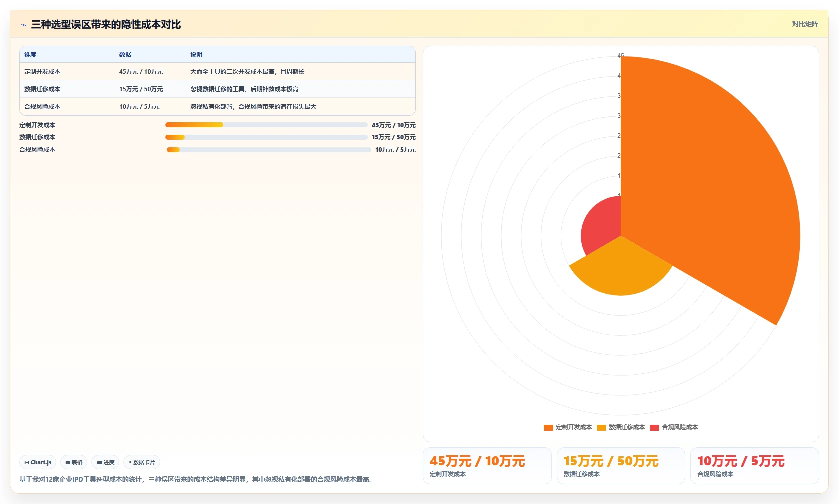Click the 合规风险成本 progress label
This screenshot has height=504, width=839.
click(37, 150)
